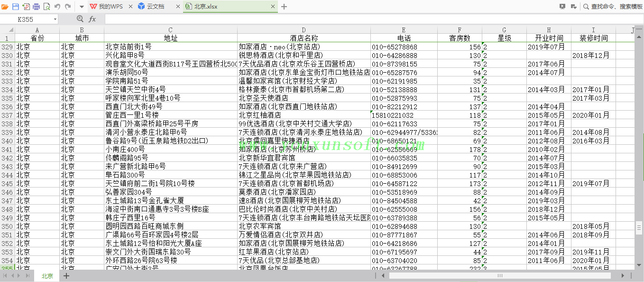Click phone cell 010-63704020

(404, 261)
